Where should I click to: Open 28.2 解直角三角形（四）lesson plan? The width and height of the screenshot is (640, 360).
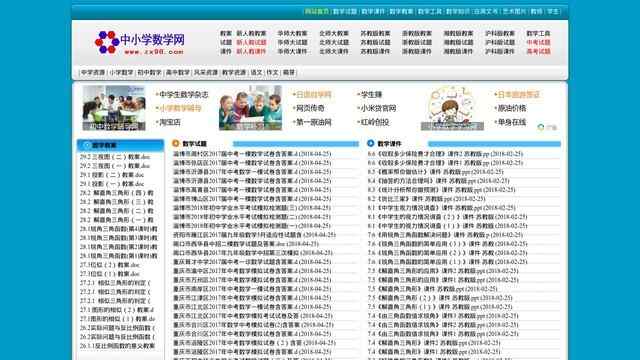point(117,193)
